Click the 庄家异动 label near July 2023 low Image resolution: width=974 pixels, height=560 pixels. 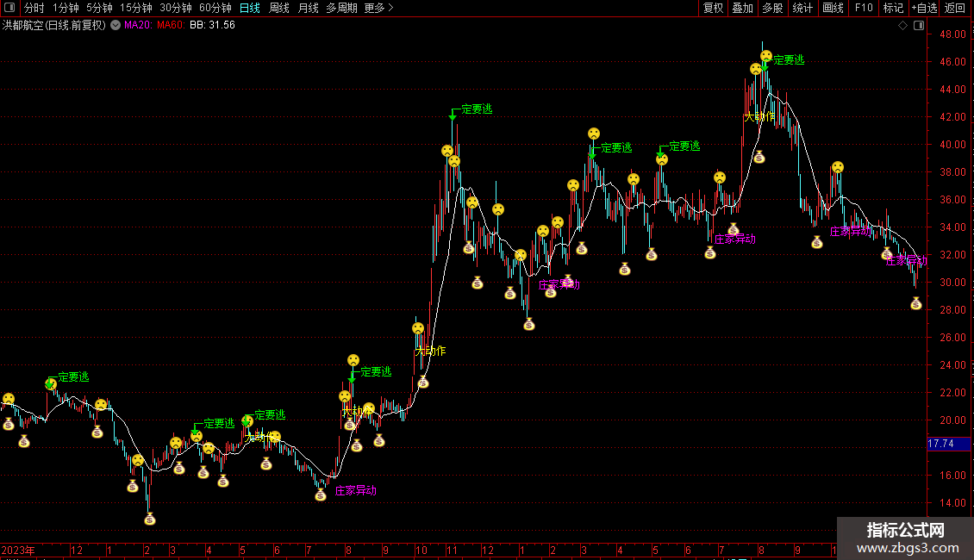tap(355, 491)
